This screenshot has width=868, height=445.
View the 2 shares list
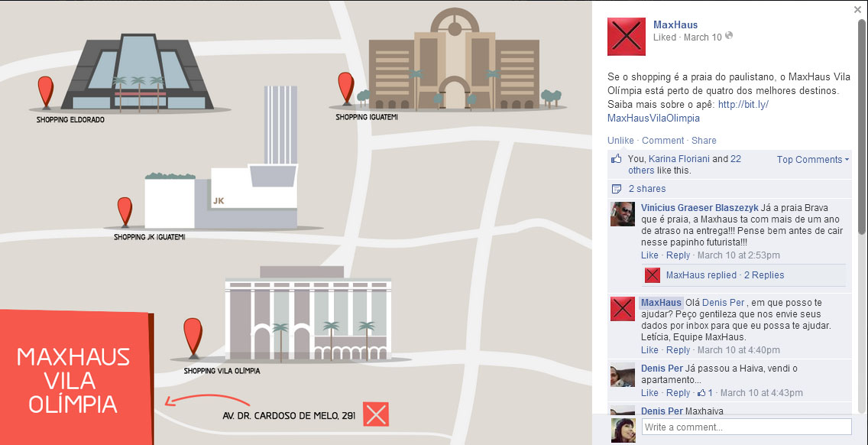647,189
